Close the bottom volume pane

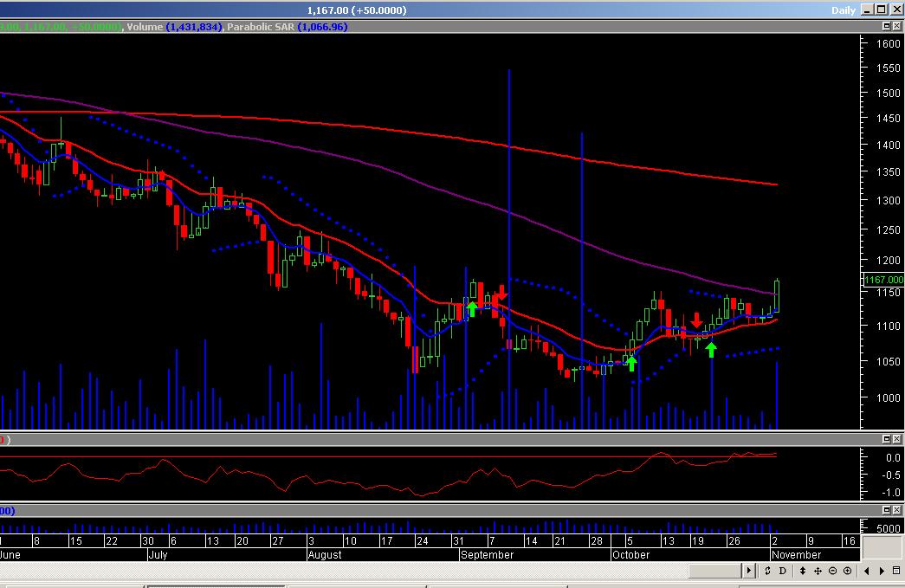click(897, 510)
